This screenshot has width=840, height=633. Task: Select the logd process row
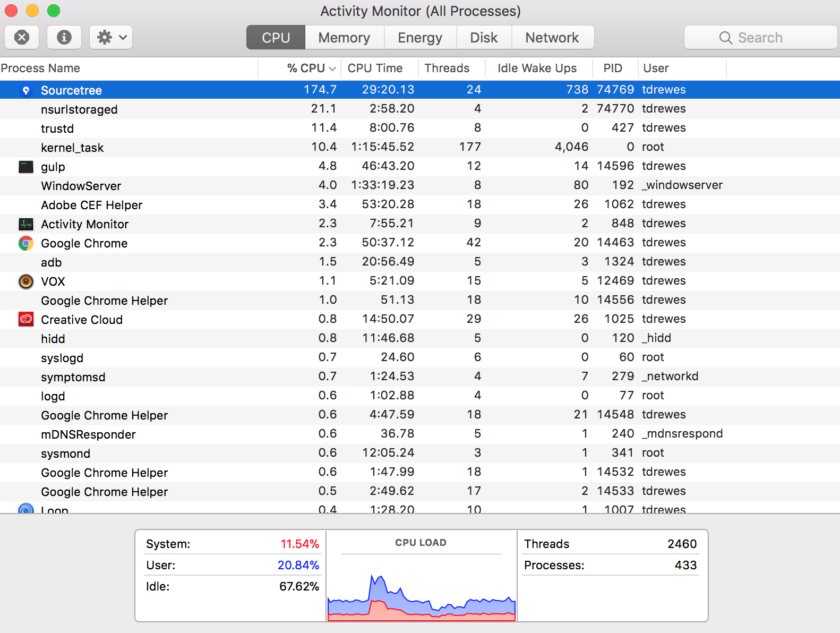[420, 396]
